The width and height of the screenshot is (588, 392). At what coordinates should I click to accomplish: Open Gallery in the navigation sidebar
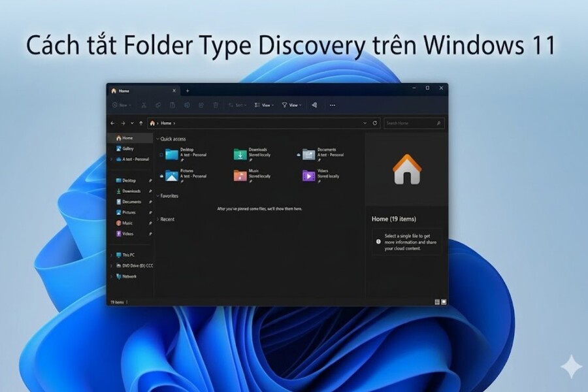pyautogui.click(x=127, y=148)
